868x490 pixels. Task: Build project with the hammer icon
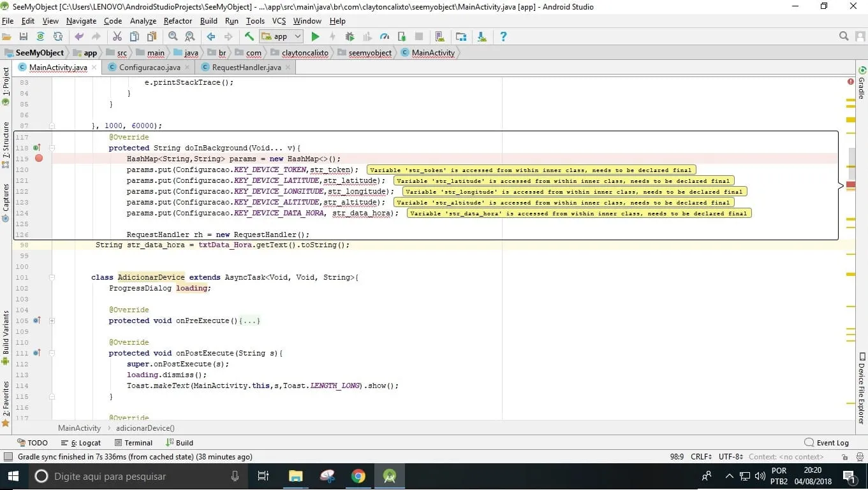[x=249, y=37]
